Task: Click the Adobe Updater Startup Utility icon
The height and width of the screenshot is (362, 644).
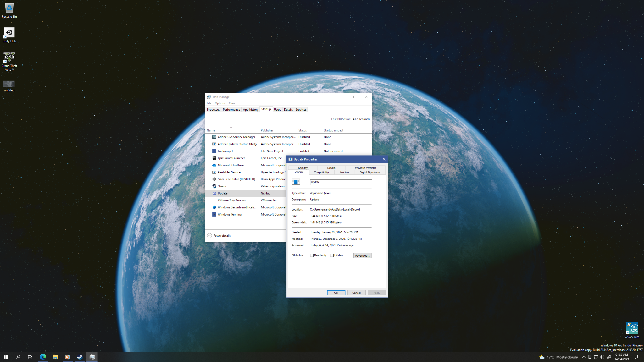Action: click(214, 144)
